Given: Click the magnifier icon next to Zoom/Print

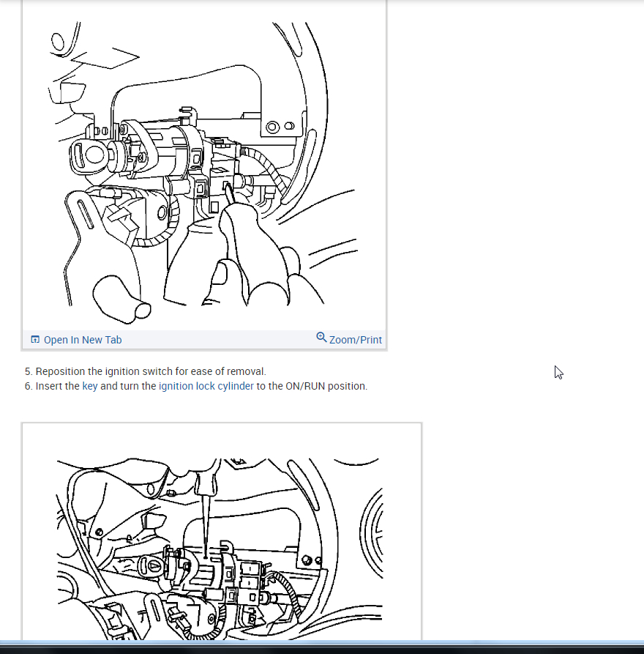Looking at the screenshot, I should pos(321,338).
